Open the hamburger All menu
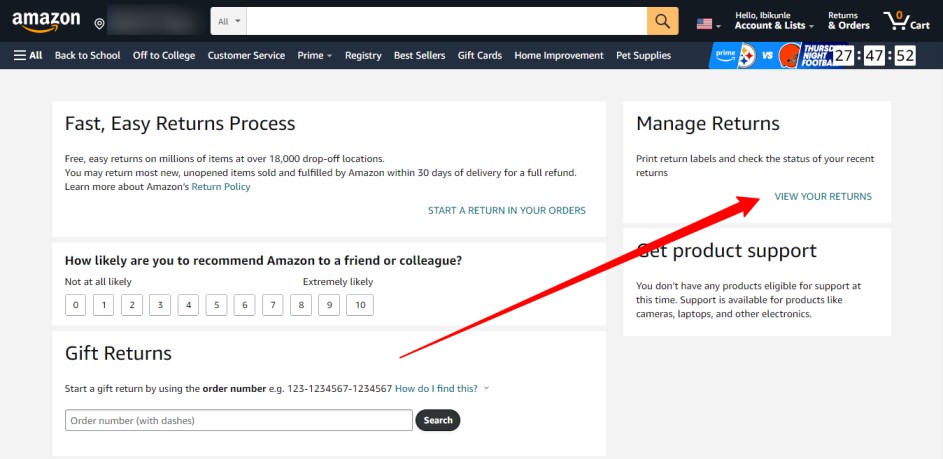Viewport: 943px width, 459px height. 28,55
